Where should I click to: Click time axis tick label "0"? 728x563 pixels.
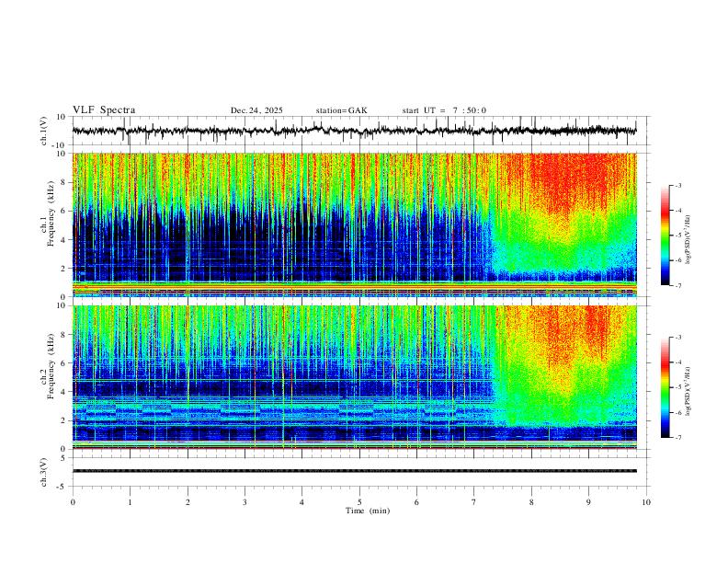pyautogui.click(x=73, y=502)
